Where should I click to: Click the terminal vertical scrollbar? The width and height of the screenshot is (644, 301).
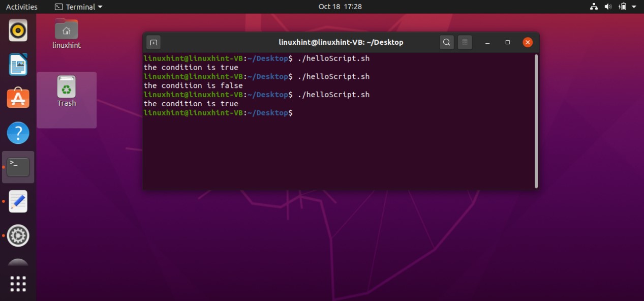[x=536, y=121]
